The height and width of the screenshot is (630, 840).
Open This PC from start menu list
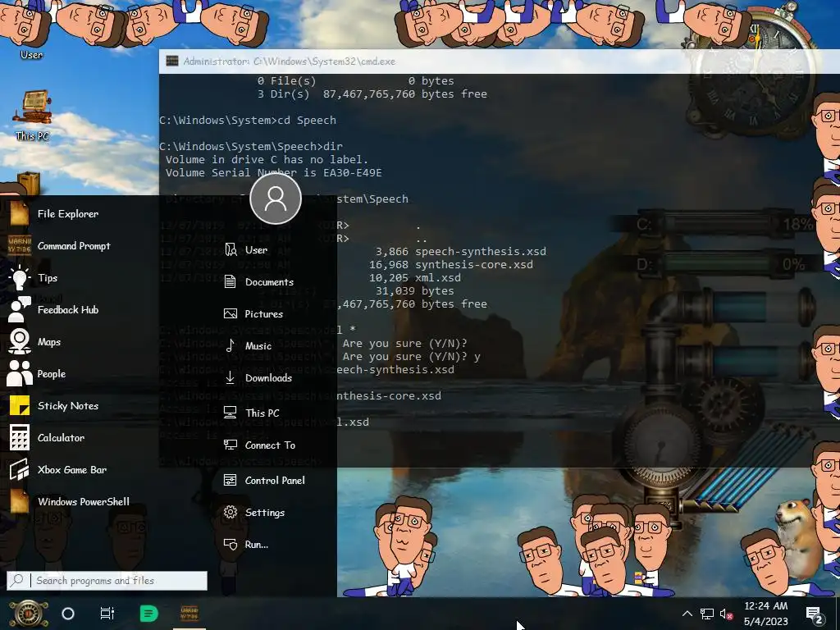tap(252, 413)
